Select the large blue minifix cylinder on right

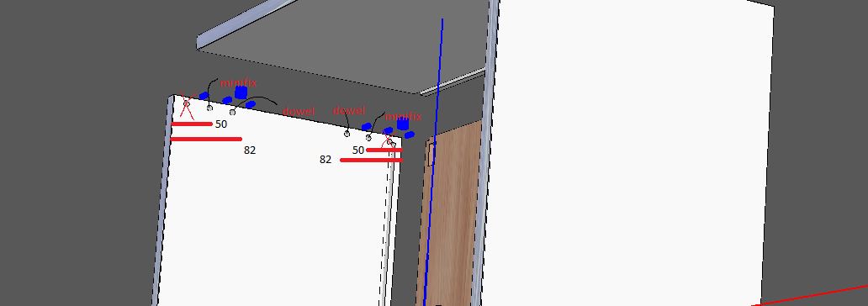(403, 124)
